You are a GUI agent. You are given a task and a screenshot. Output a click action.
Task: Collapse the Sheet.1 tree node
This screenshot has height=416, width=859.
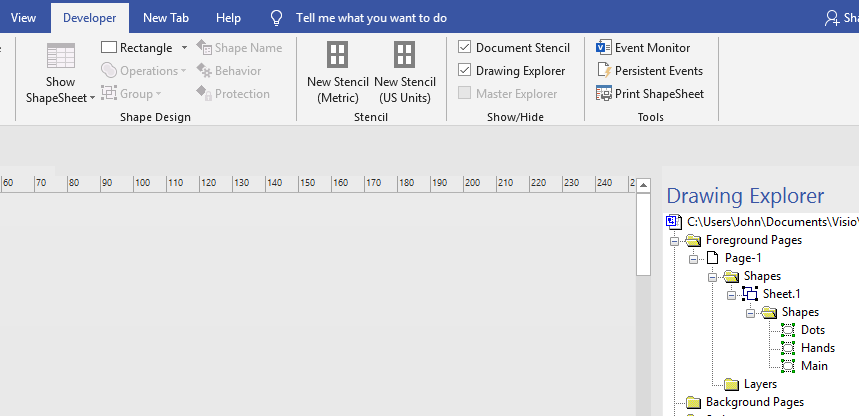731,295
